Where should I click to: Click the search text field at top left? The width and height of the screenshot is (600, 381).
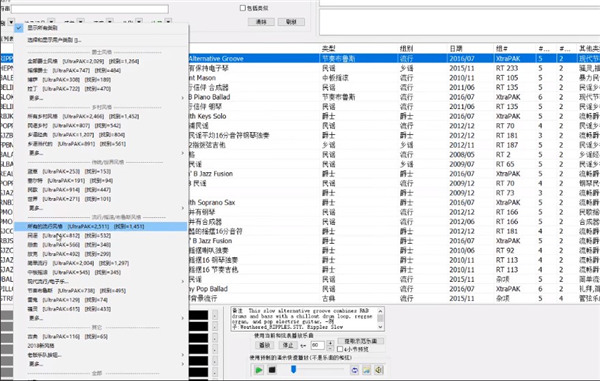point(90,8)
